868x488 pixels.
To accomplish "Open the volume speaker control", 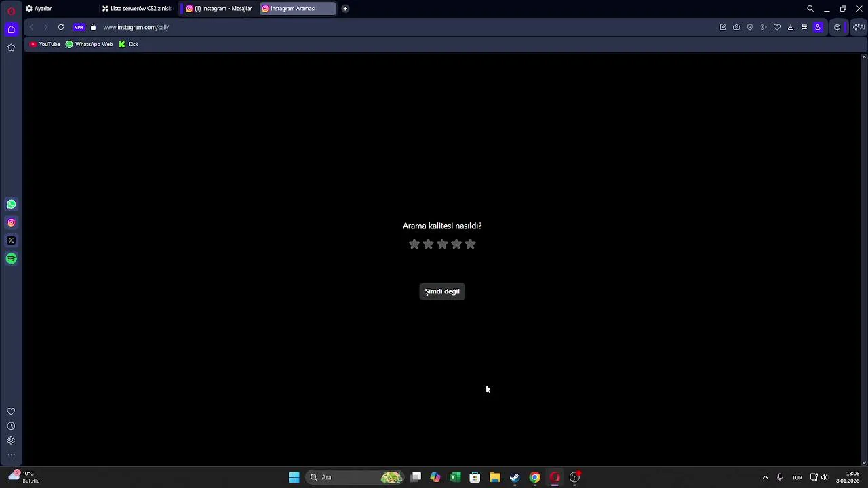I will click(x=825, y=477).
